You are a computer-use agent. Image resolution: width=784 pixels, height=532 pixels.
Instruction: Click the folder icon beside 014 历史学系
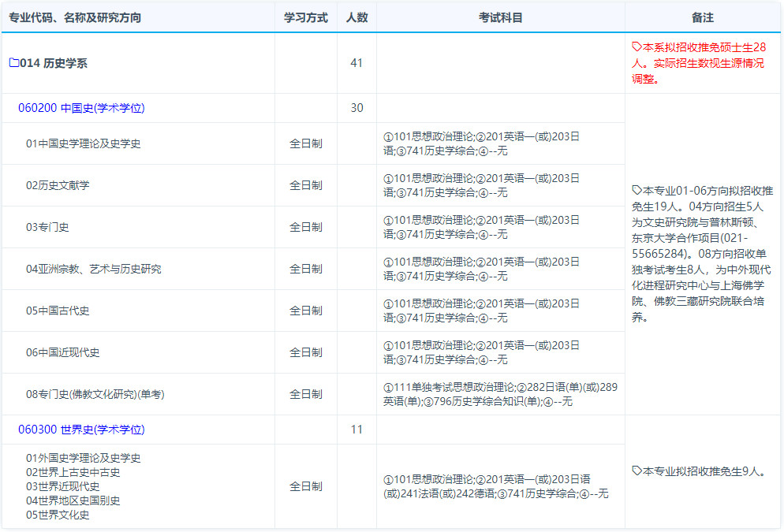(x=13, y=63)
